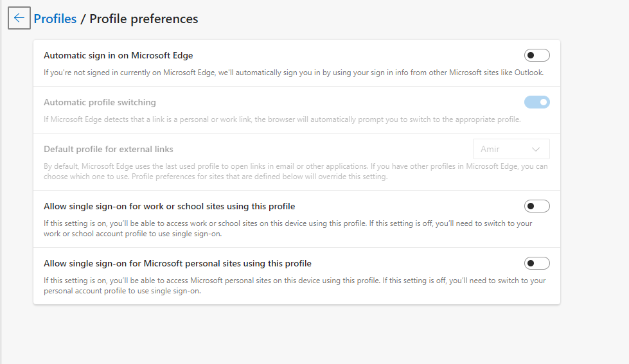Open the Amir default profile dropdown
The image size is (629, 364).
[x=511, y=149]
